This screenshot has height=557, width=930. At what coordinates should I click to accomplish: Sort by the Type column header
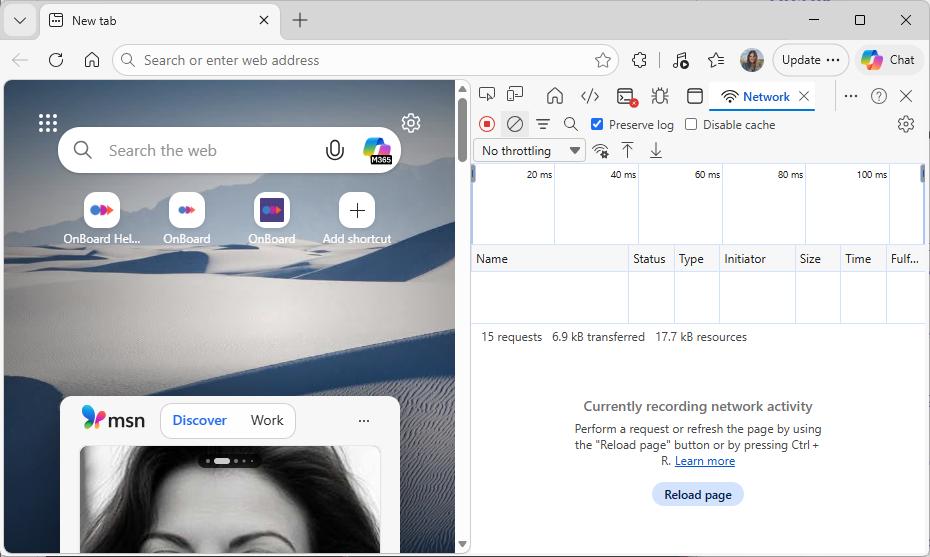pos(696,259)
